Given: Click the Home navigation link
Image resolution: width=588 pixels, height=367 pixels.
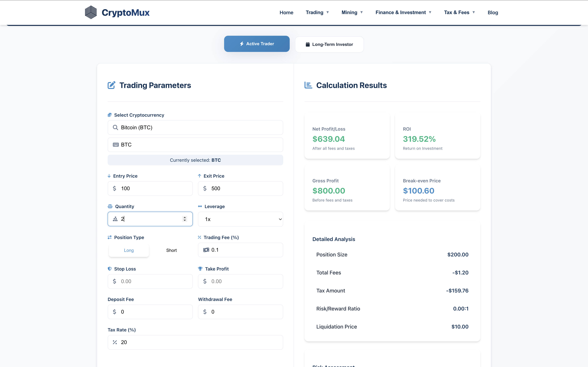Looking at the screenshot, I should [286, 12].
